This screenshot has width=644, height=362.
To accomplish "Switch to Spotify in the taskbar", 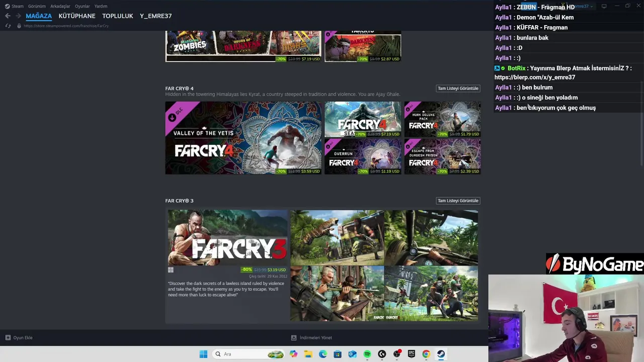I will pyautogui.click(x=367, y=354).
